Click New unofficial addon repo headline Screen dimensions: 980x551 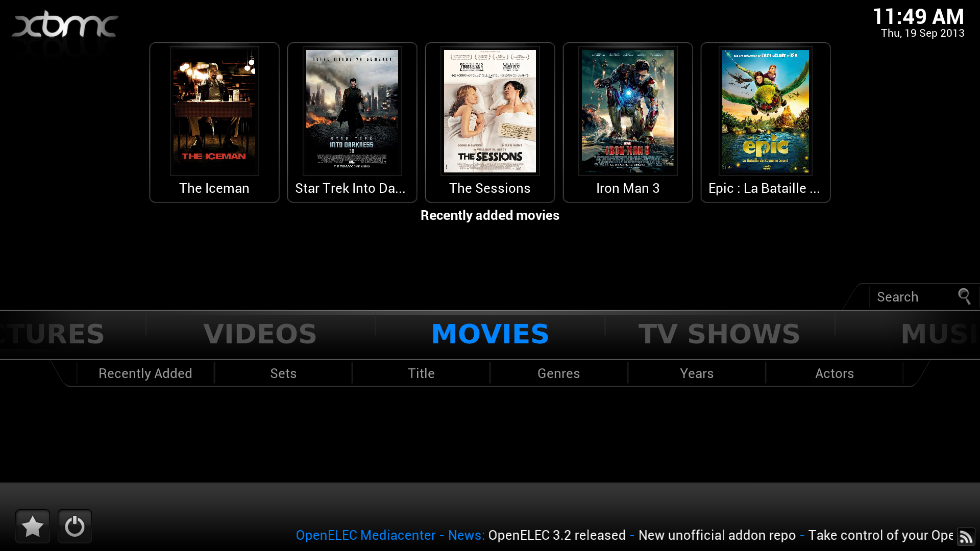[x=717, y=535]
